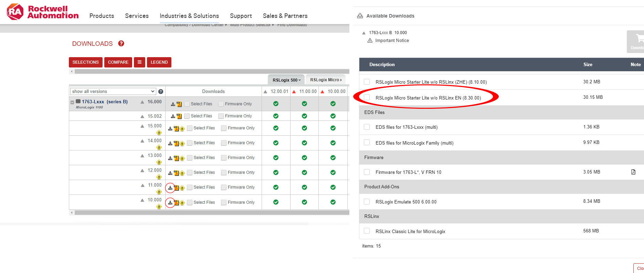
Task: Open the Industries & Solutions menu
Action: [189, 16]
